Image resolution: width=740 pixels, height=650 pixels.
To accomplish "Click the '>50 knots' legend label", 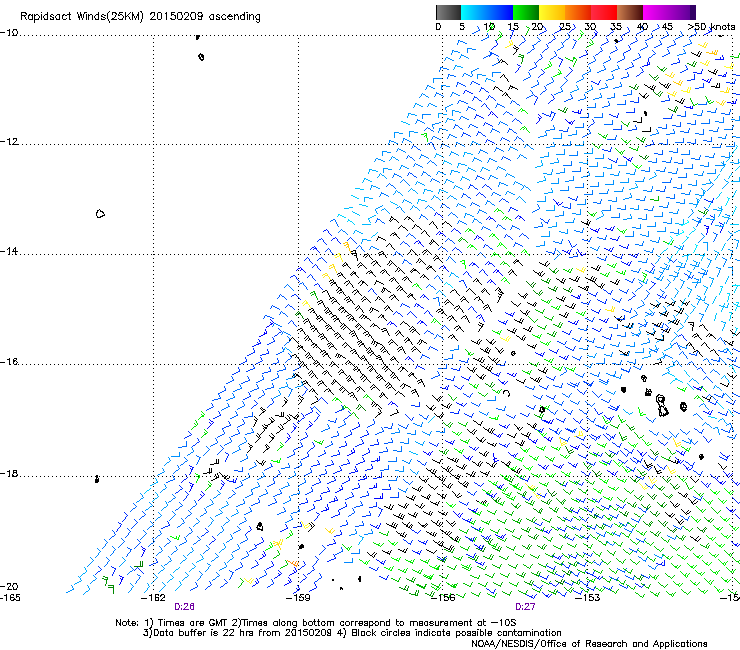I will [x=711, y=27].
